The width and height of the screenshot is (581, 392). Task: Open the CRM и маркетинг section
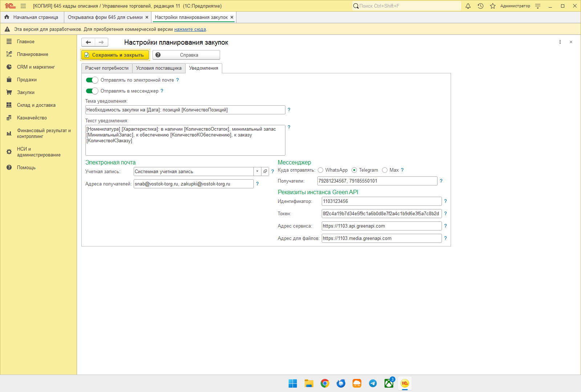pyautogui.click(x=36, y=67)
